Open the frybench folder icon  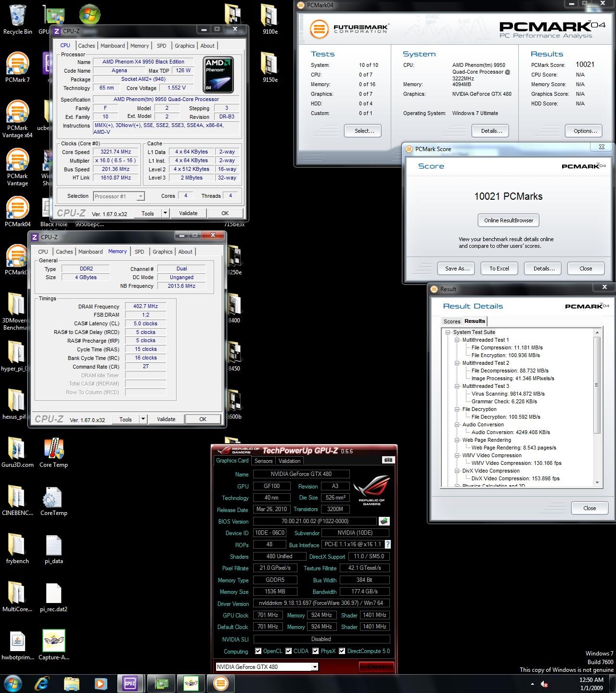click(x=17, y=549)
